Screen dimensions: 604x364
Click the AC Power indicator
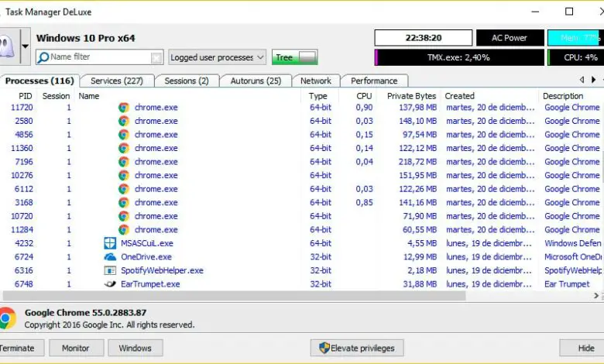pyautogui.click(x=510, y=38)
